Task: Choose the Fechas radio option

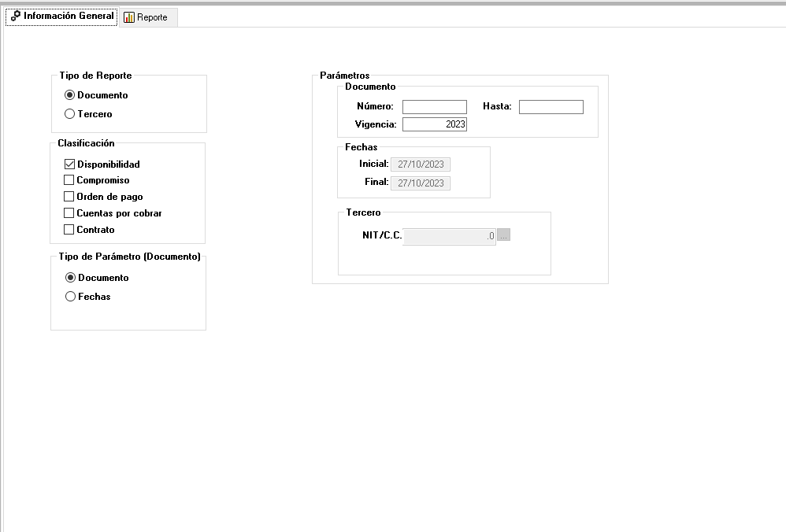Action: tap(71, 297)
